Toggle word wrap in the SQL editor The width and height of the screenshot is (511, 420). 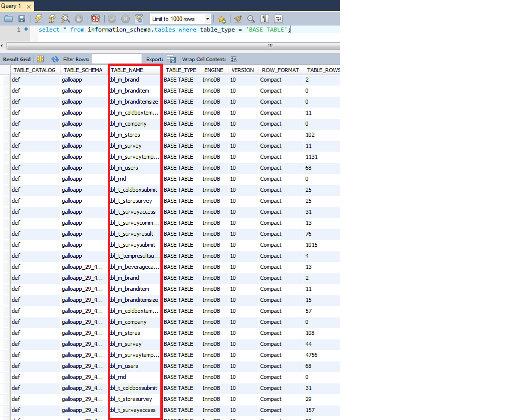click(x=278, y=19)
